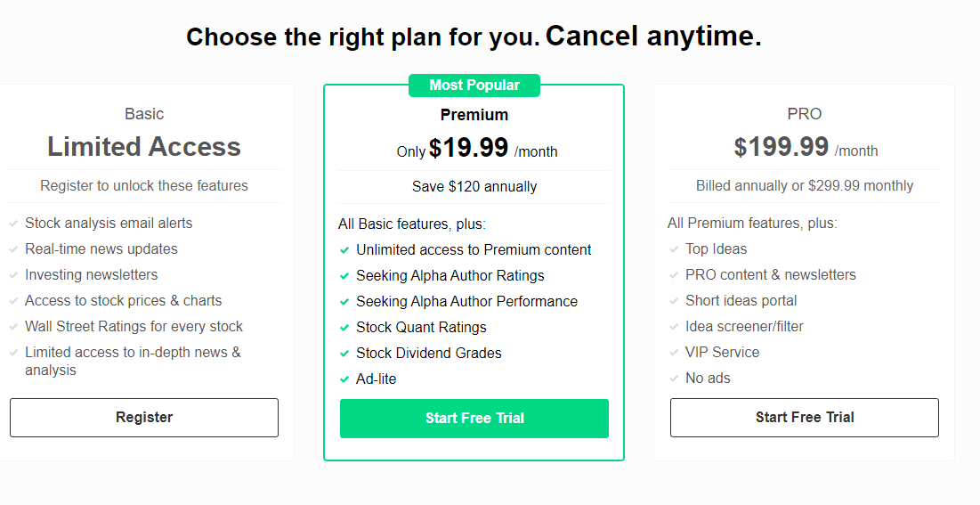Click checkmark beside Stock Dividend Grades
980x505 pixels.
click(x=344, y=354)
